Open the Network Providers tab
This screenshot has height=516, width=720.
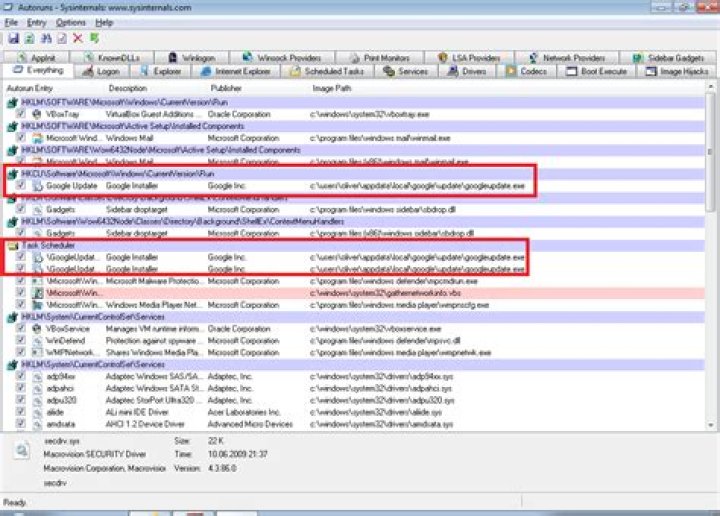[x=567, y=58]
